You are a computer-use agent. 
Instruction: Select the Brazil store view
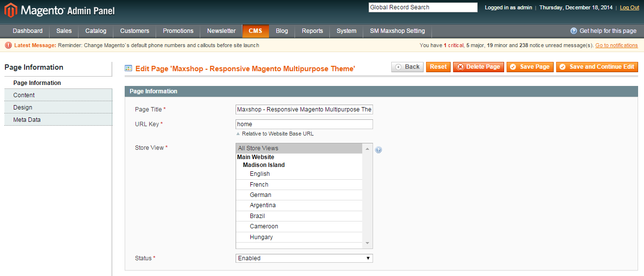point(299,216)
